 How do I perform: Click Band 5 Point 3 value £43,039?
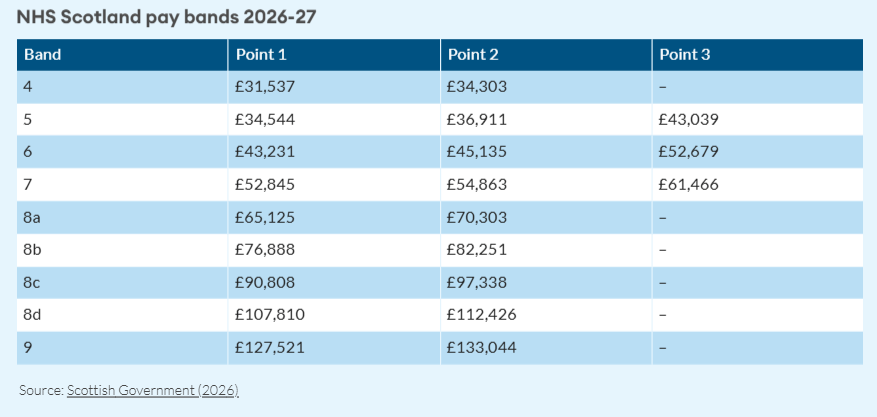coord(689,120)
